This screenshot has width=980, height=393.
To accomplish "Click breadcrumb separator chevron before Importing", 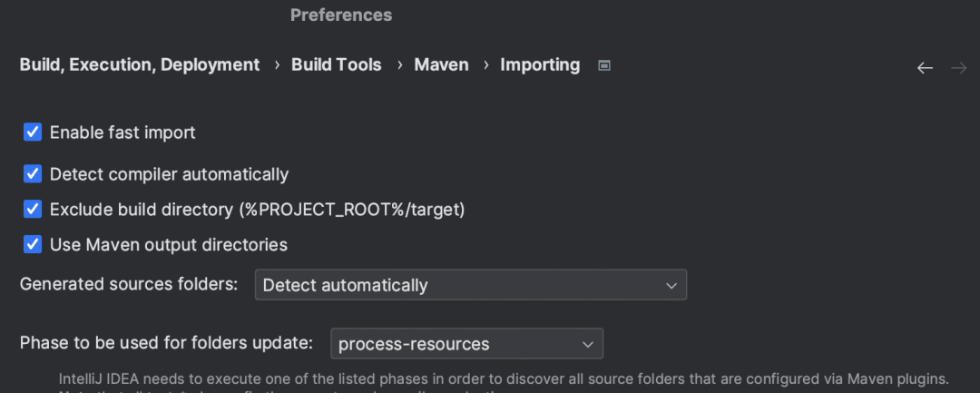I will [485, 65].
